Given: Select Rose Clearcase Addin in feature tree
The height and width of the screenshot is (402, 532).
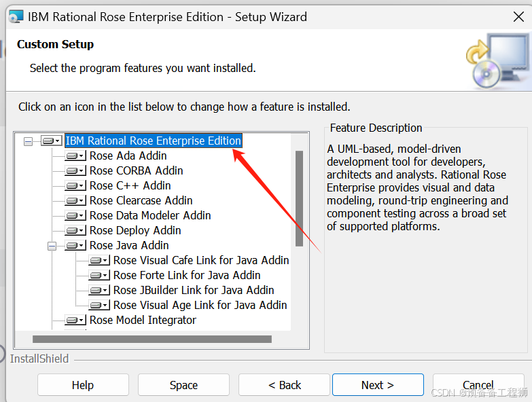Looking at the screenshot, I should coord(141,201).
